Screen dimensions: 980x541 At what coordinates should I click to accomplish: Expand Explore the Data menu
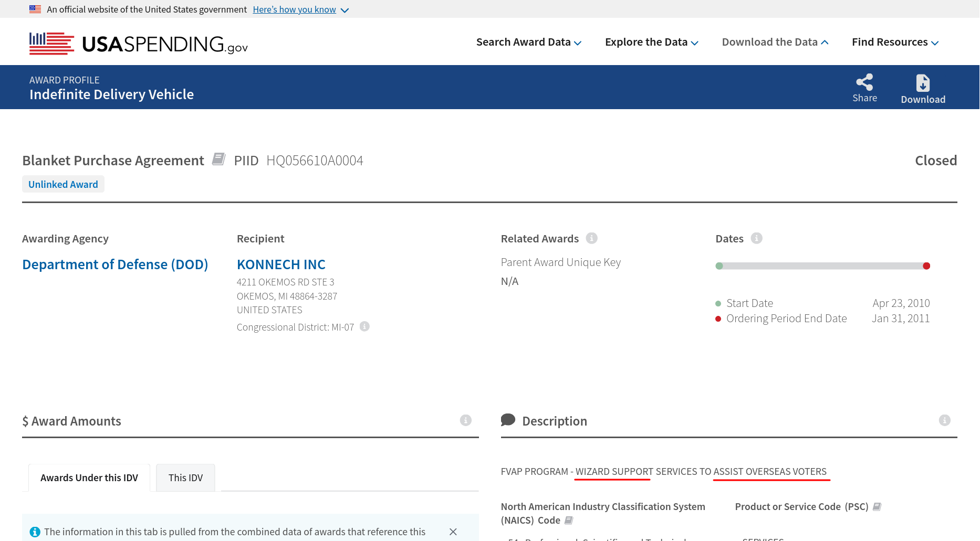(x=651, y=42)
